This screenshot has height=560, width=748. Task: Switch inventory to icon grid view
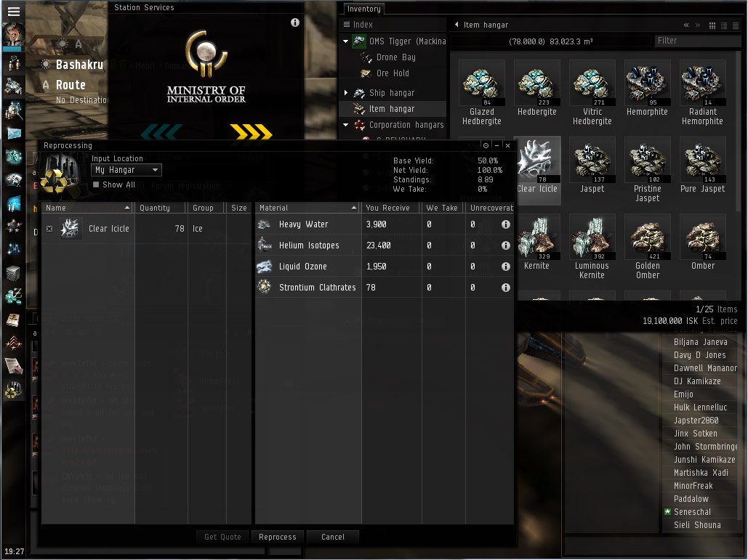(x=712, y=25)
